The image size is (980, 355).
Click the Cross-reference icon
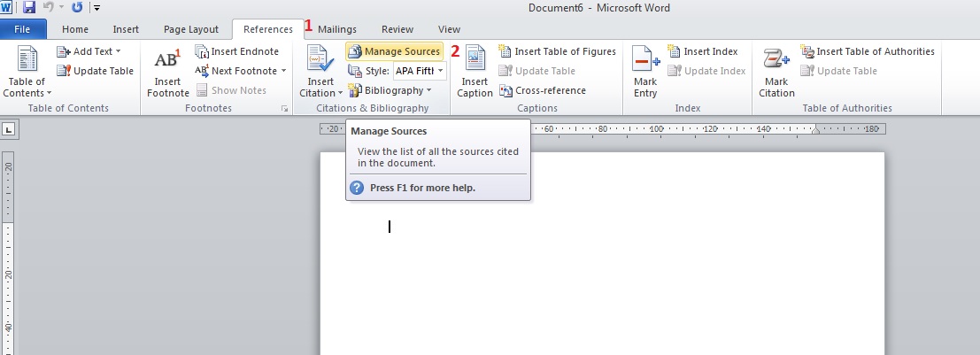click(505, 90)
